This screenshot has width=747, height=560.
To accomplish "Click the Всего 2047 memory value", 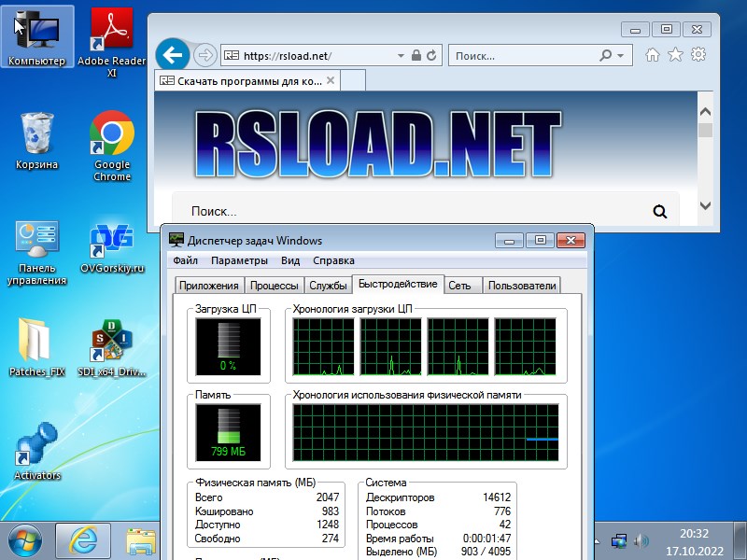I will point(328,497).
